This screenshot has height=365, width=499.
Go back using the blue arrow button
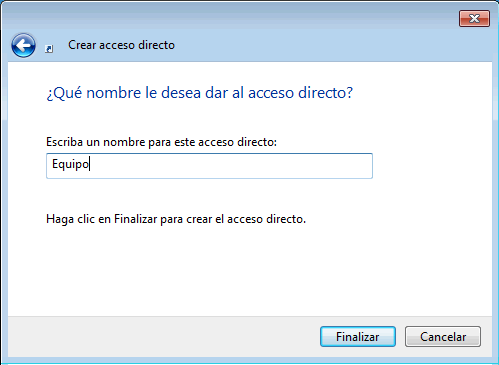coord(23,45)
